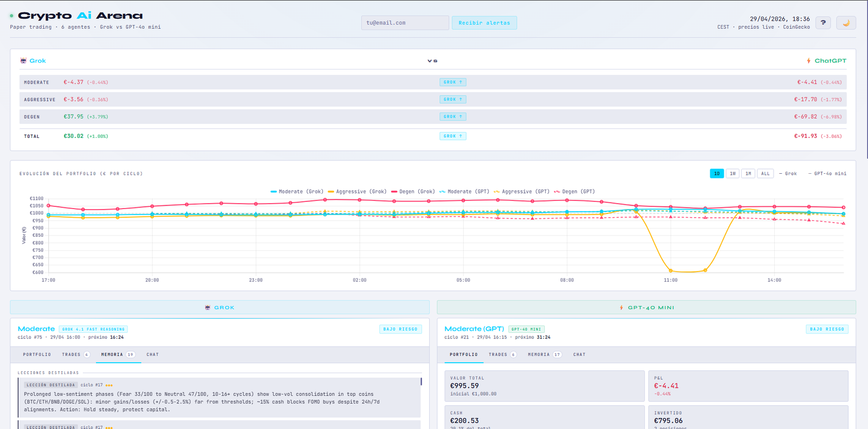This screenshot has height=429, width=868.
Task: Open the Chat tab in Moderate (GPT) panel
Action: (579, 355)
